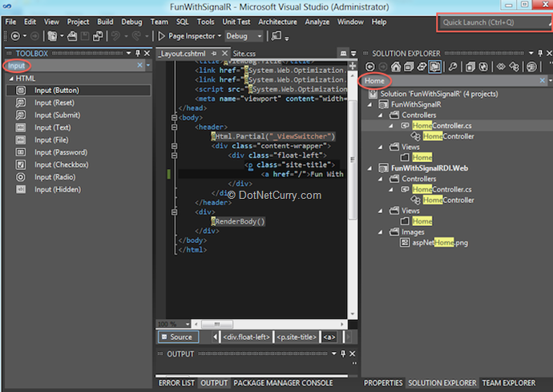The image size is (553, 392).
Task: Click the Sync with Active Document icon
Action: [422, 67]
